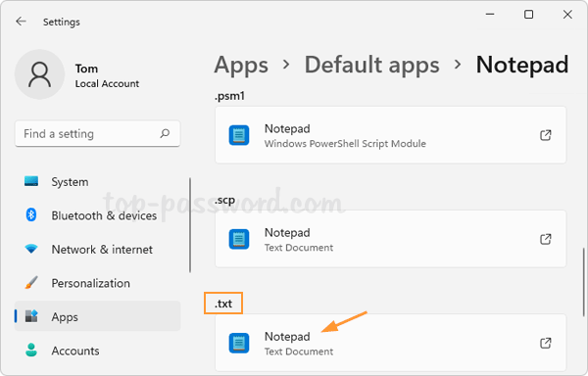Go back using the Settings back arrow
588x376 pixels.
pyautogui.click(x=21, y=22)
